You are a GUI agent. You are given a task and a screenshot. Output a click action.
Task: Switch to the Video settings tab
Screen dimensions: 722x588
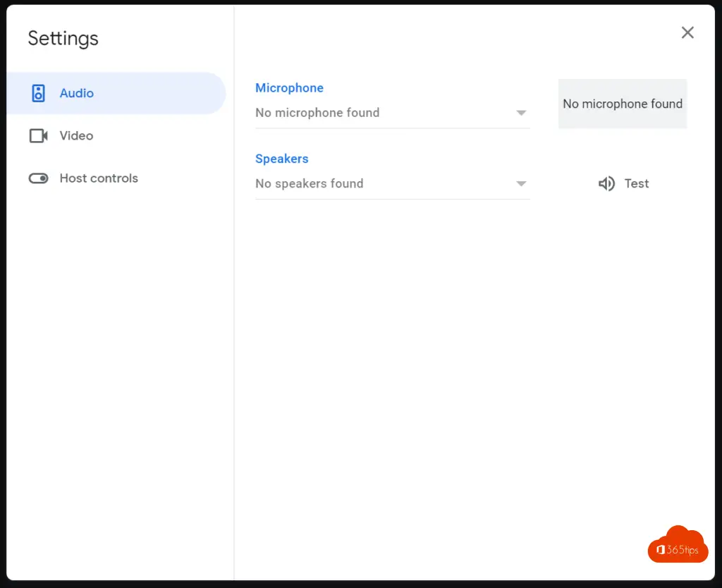(x=116, y=136)
